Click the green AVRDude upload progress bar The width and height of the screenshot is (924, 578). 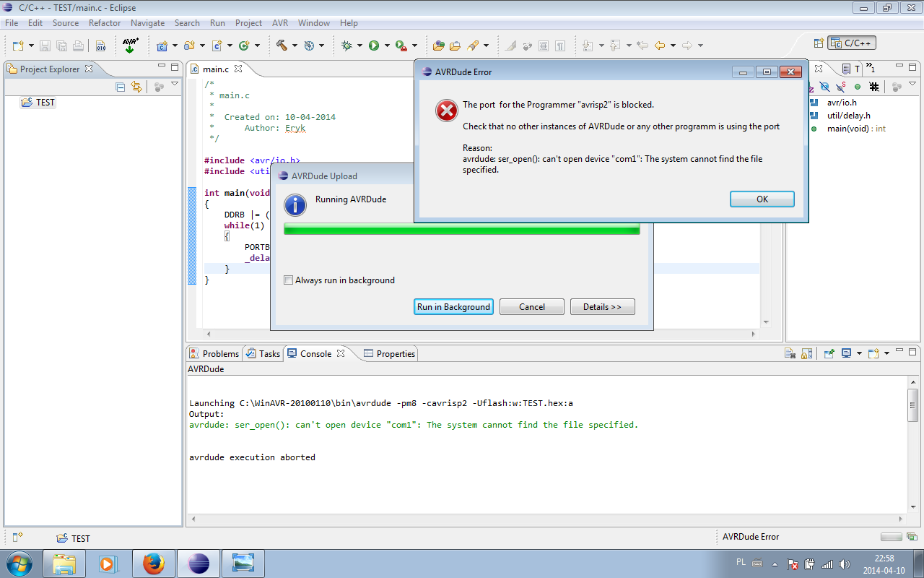[462, 230]
